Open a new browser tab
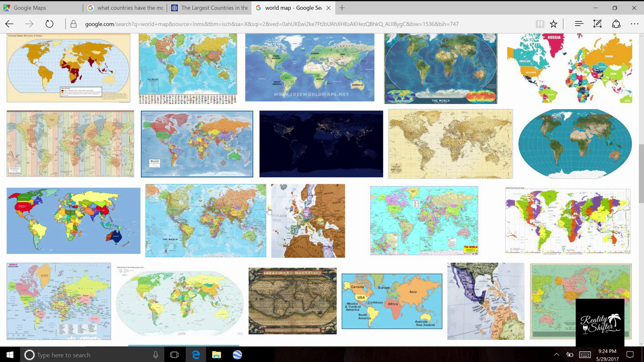Image resolution: width=644 pixels, height=362 pixels. (342, 8)
